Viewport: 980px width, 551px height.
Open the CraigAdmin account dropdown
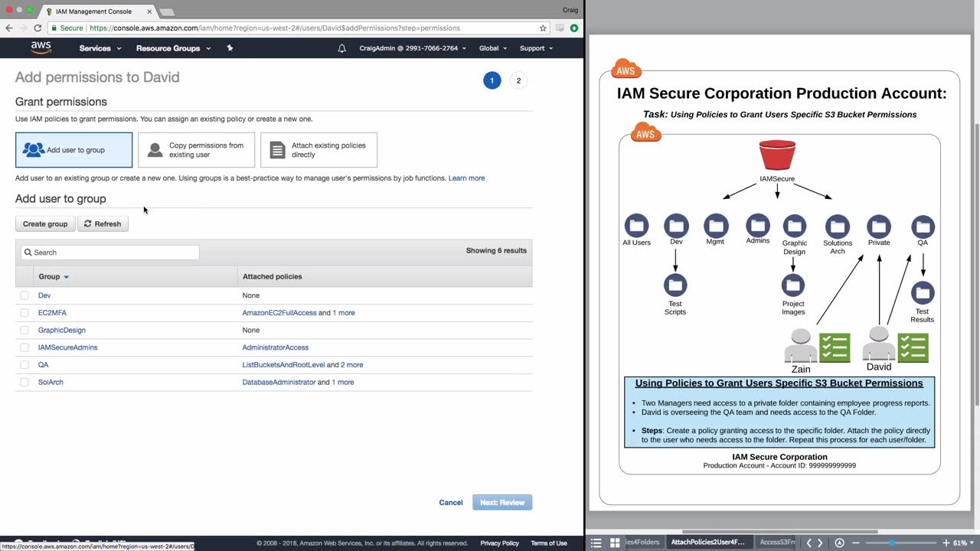413,48
